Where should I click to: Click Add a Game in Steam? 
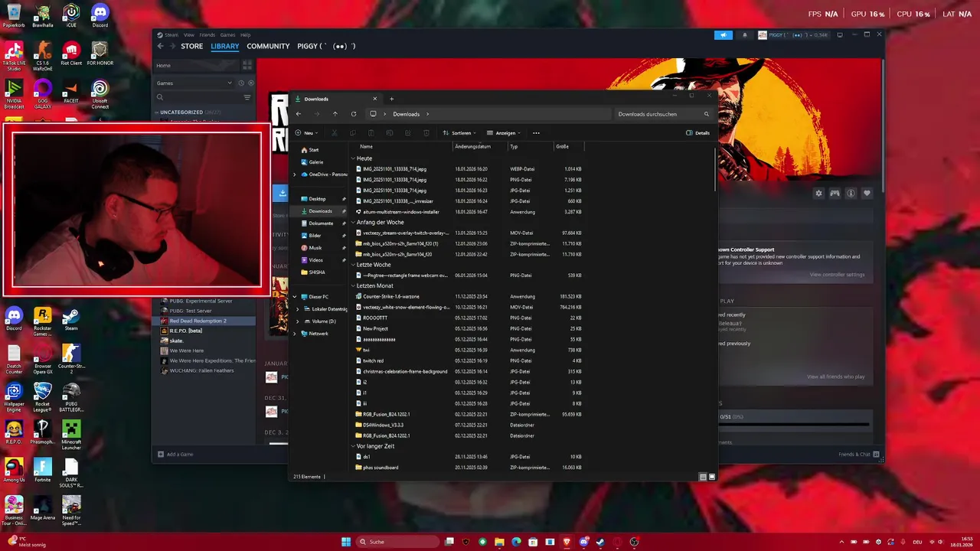point(175,455)
